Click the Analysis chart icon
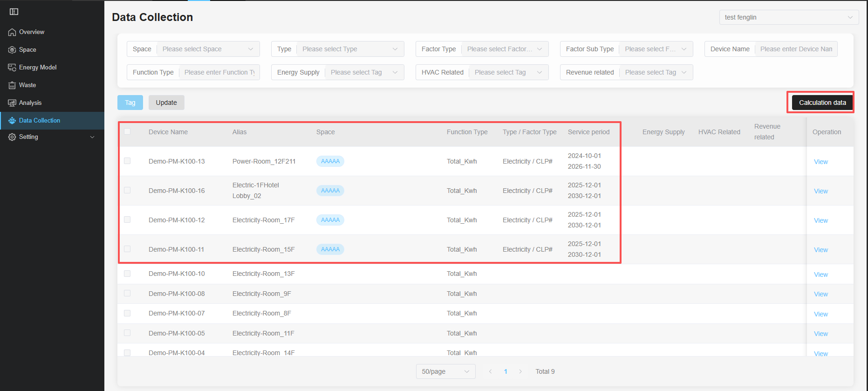The width and height of the screenshot is (868, 391). [x=12, y=103]
